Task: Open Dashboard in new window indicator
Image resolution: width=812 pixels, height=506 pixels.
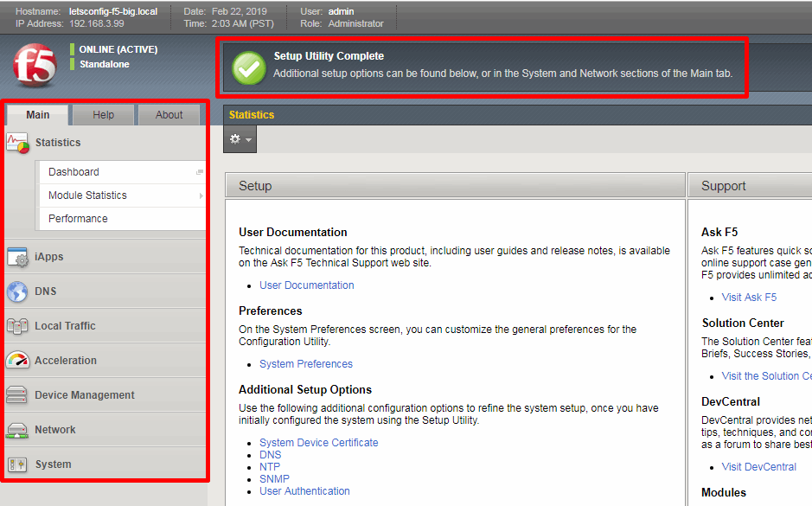Action: coord(200,172)
